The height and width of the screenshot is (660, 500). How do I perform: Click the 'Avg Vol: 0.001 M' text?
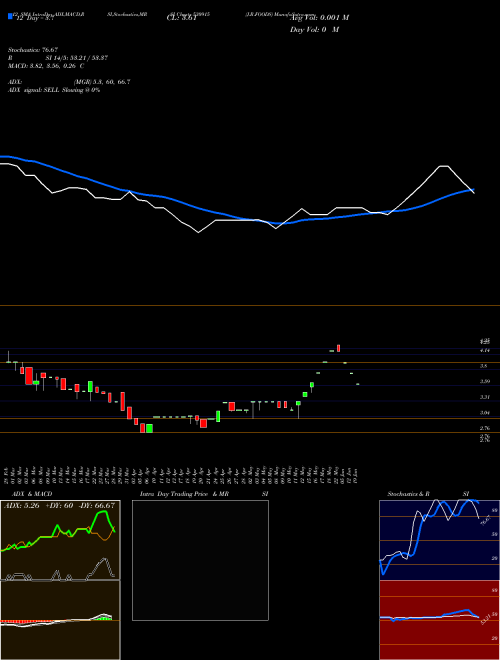pyautogui.click(x=319, y=18)
